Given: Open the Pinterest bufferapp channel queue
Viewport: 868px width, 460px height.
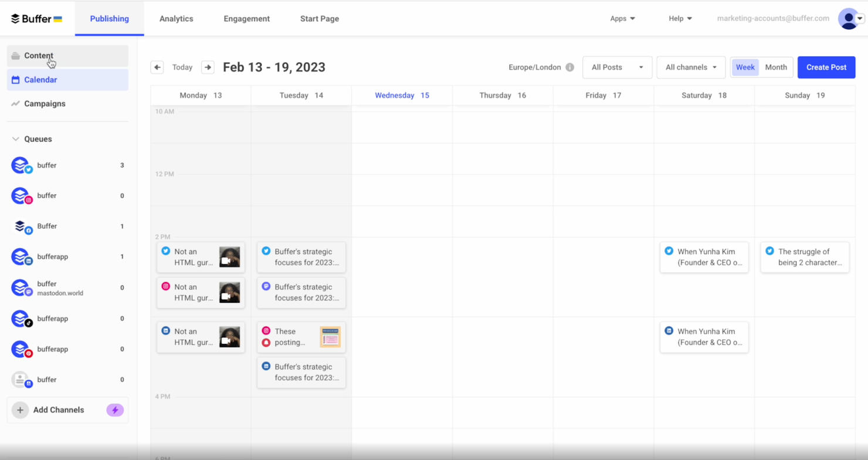Looking at the screenshot, I should [x=67, y=349].
